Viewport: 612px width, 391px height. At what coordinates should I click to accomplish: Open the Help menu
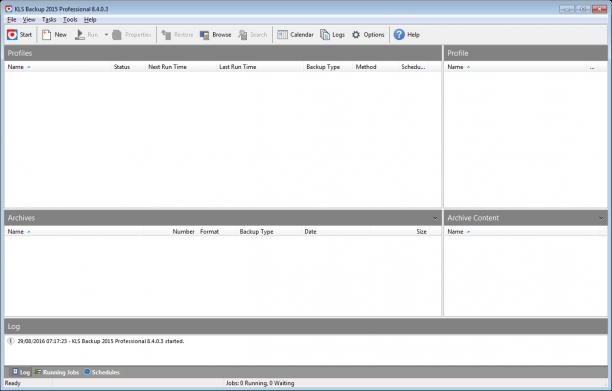coord(90,20)
